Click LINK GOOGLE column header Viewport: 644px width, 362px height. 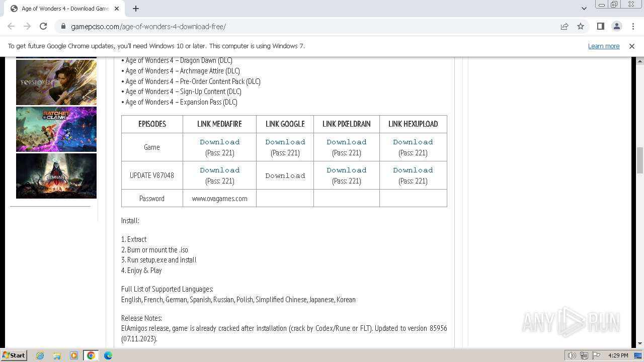pyautogui.click(x=285, y=124)
